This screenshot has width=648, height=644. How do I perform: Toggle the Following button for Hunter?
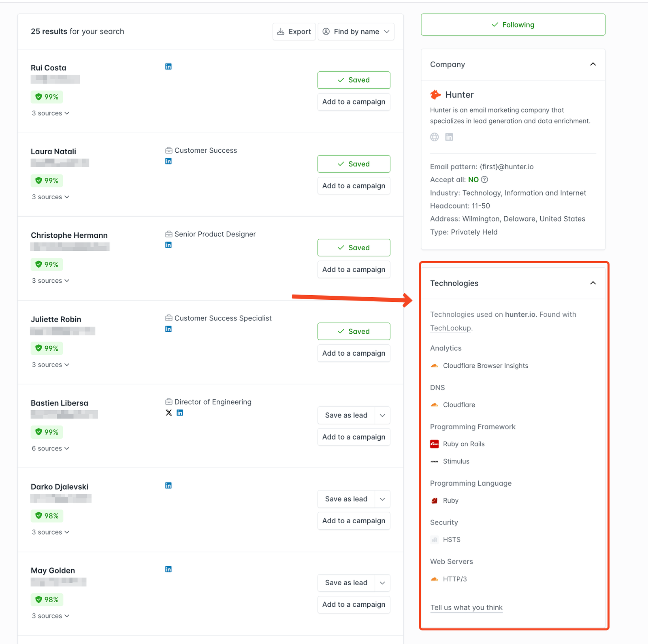pyautogui.click(x=513, y=24)
